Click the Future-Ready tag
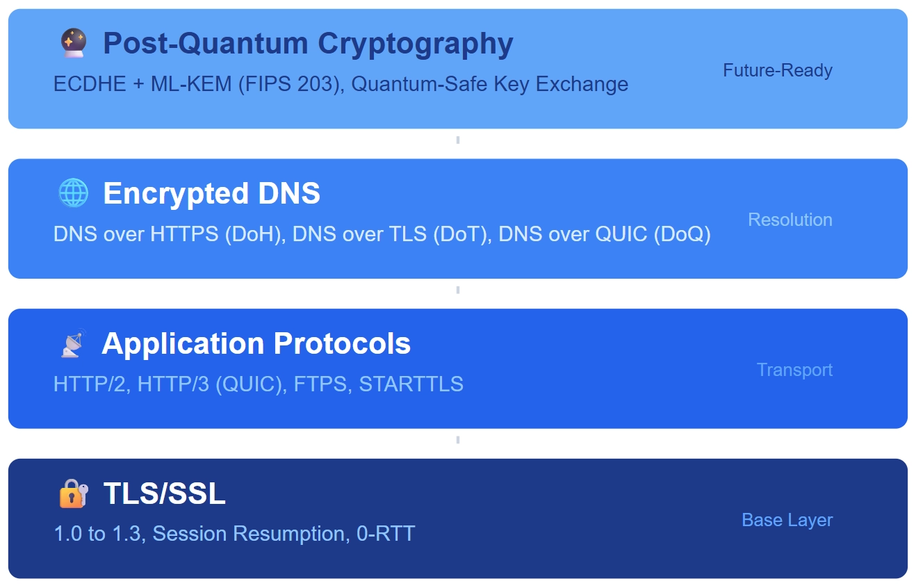This screenshot has height=588, width=916. pyautogui.click(x=777, y=70)
